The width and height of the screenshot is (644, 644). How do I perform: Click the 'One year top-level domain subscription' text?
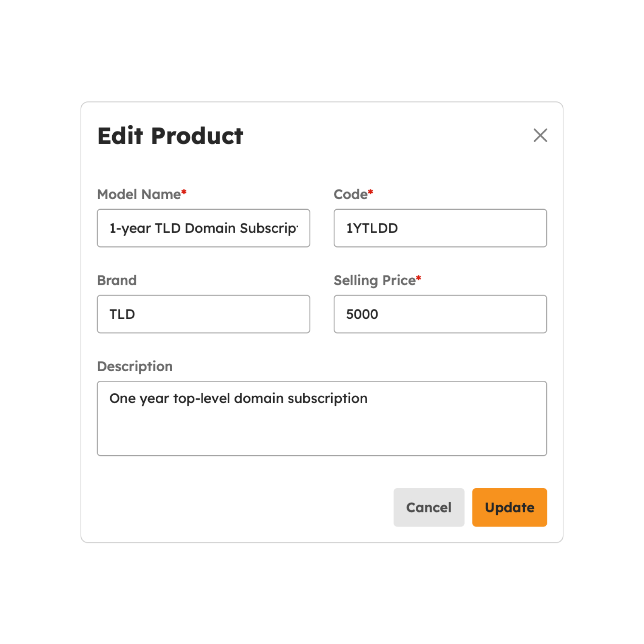[238, 398]
